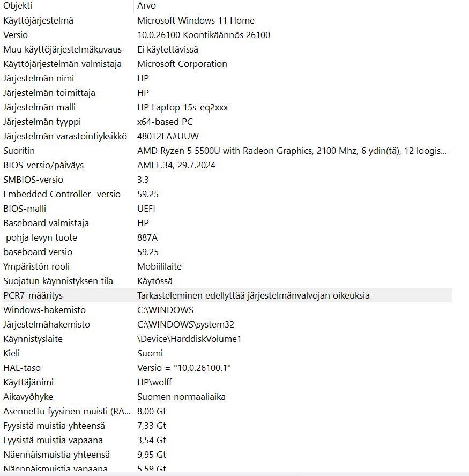Select the Järjestelmän tyyppi row
The width and height of the screenshot is (469, 476).
point(227,122)
